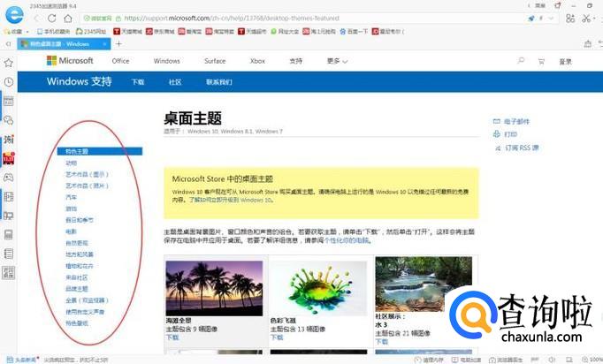The image size is (603, 364).
Task: Download the palm tree beach theme
Action: [x=172, y=337]
